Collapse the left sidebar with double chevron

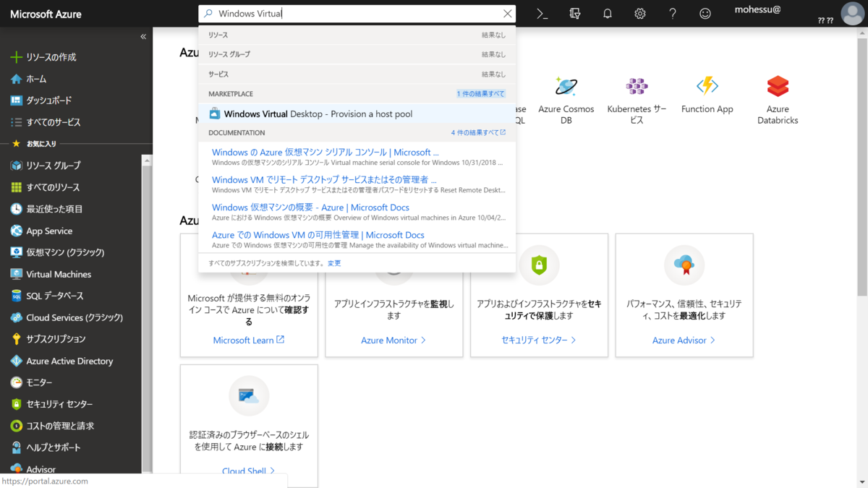point(143,36)
